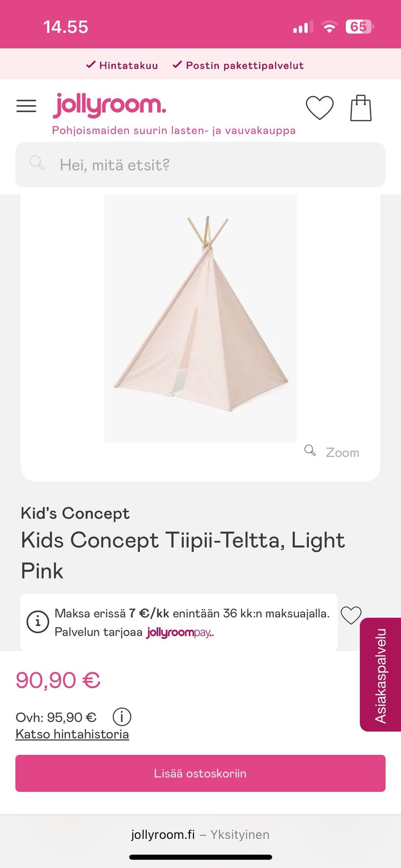Open the Kid's Concept brand link

pyautogui.click(x=75, y=513)
